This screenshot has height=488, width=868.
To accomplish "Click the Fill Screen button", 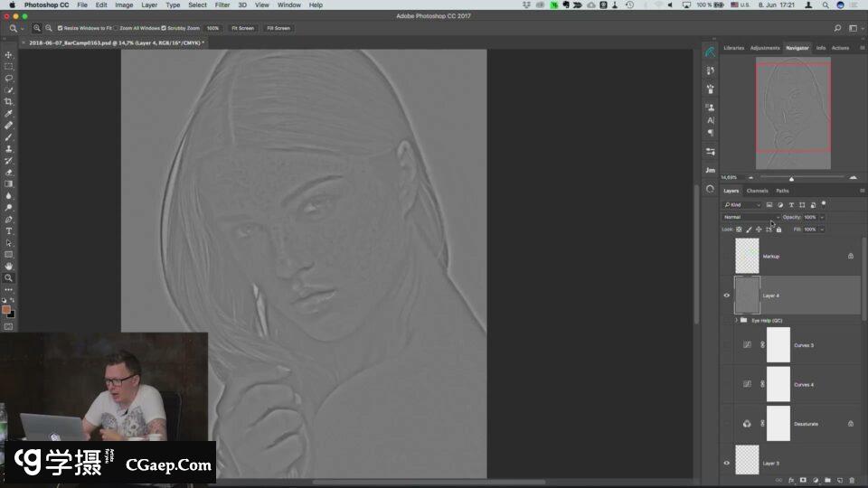I will (x=278, y=28).
